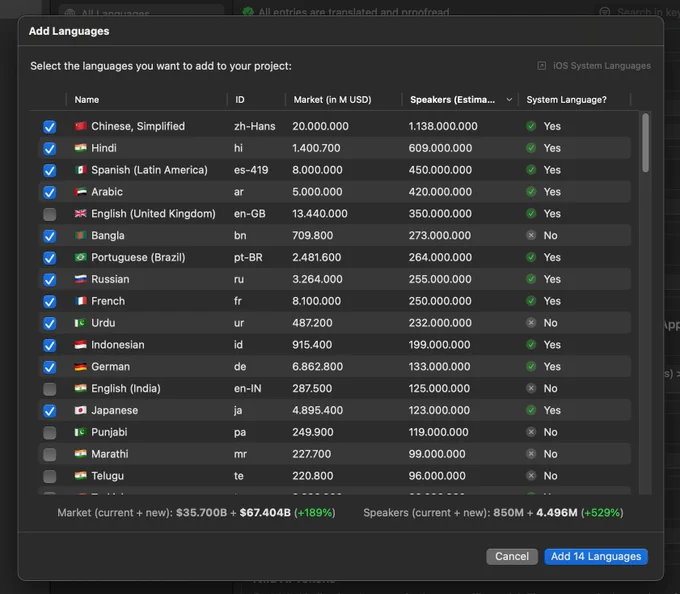Click the language list vertical scrollbar
The width and height of the screenshot is (680, 594).
point(645,143)
